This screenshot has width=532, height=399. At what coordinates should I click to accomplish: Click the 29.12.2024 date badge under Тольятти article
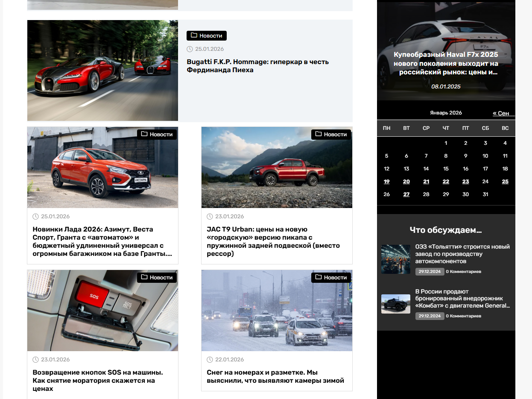pos(430,272)
